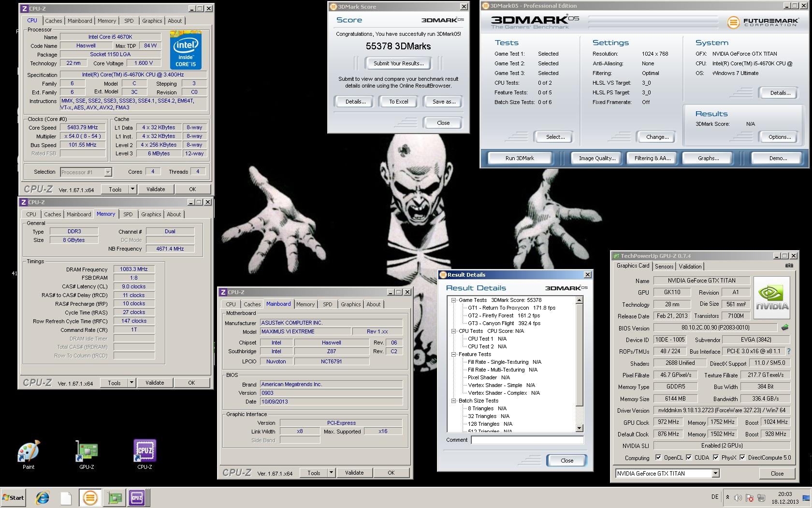Screen dimensions: 812x508
Task: Close the Result Details dialog via Close button
Action: pyautogui.click(x=567, y=461)
